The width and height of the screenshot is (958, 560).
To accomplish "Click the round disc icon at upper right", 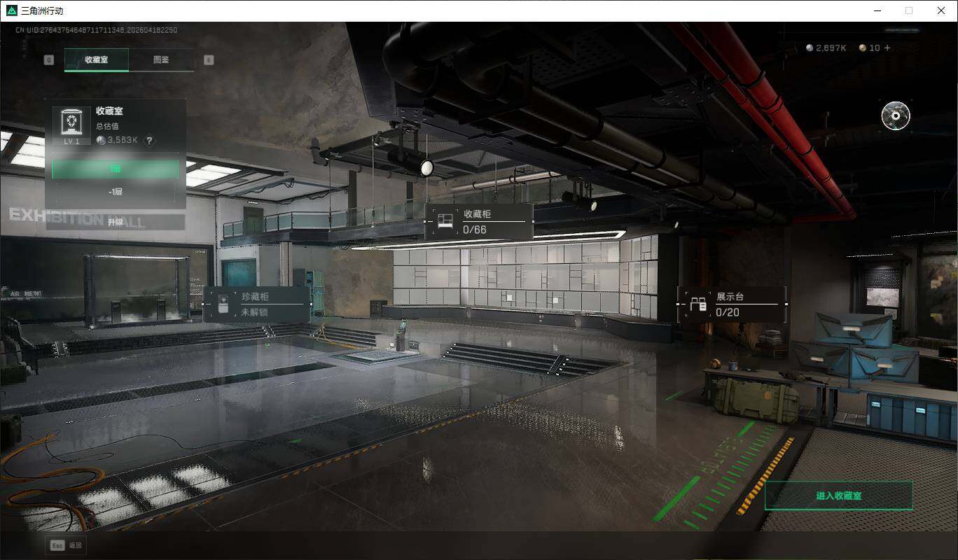I will coord(896,115).
